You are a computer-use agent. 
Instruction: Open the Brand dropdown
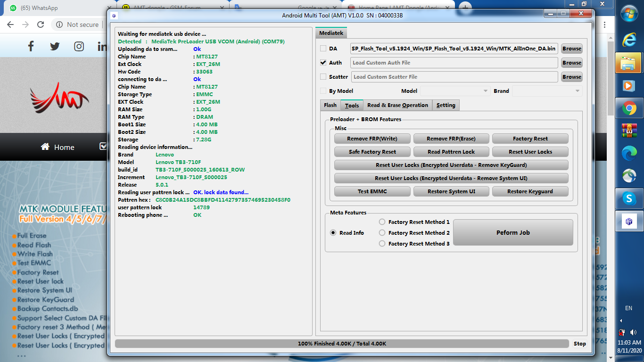547,91
